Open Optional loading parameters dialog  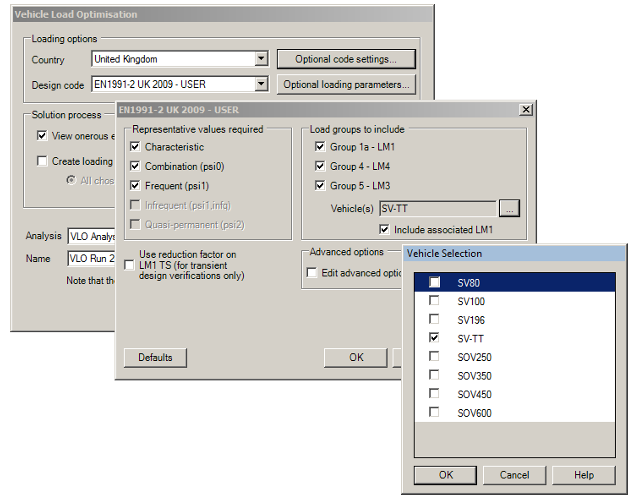(345, 85)
